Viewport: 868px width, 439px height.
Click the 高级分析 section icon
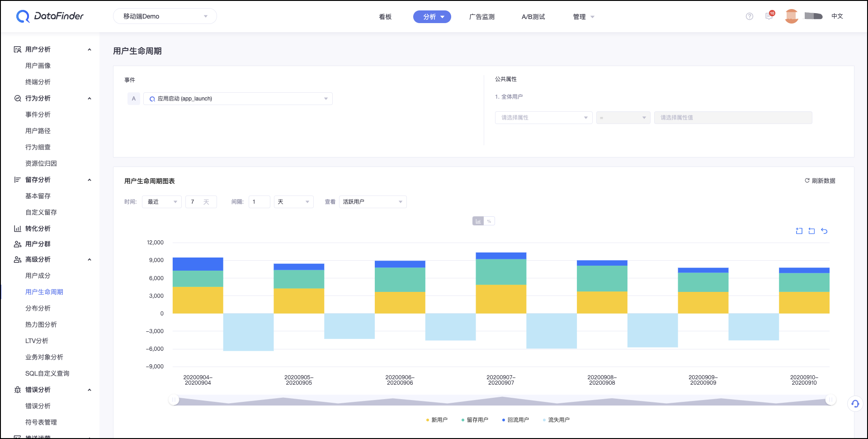18,259
